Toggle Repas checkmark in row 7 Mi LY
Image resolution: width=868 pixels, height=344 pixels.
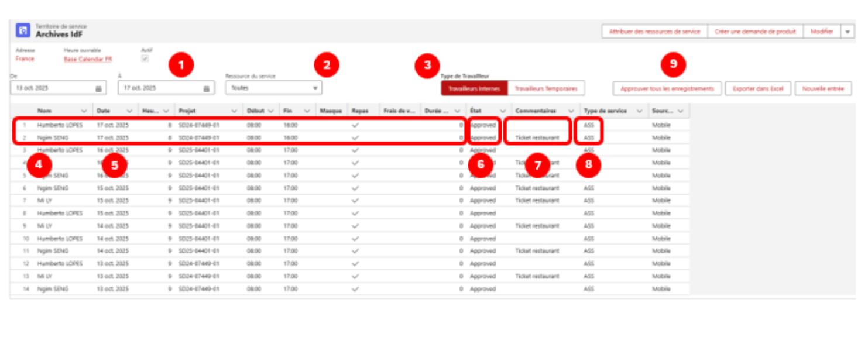click(x=355, y=201)
